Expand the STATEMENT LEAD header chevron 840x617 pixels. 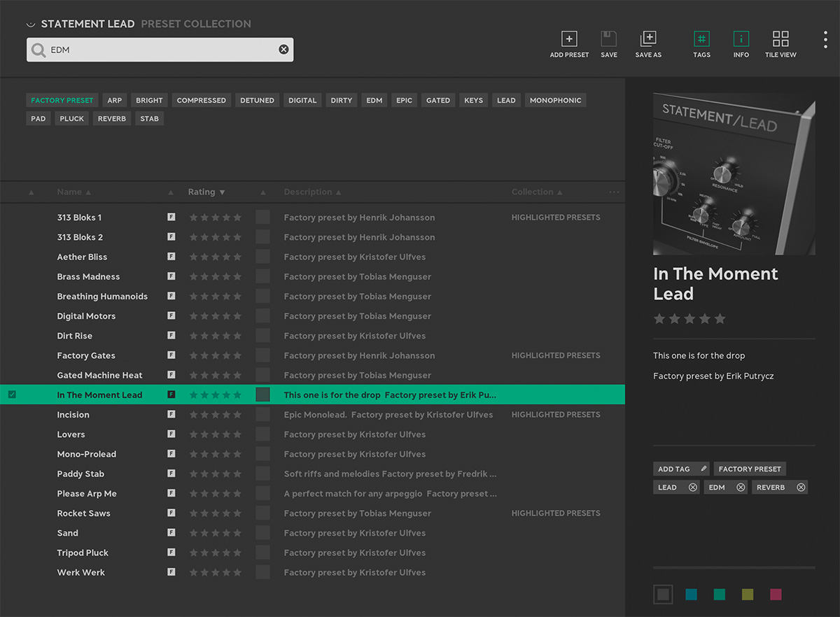click(x=30, y=23)
